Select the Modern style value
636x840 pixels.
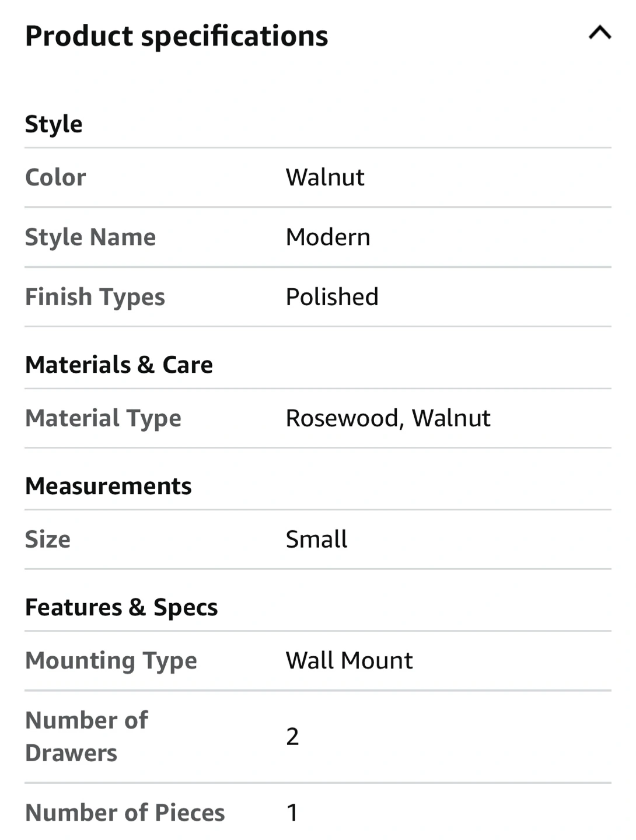coord(328,237)
